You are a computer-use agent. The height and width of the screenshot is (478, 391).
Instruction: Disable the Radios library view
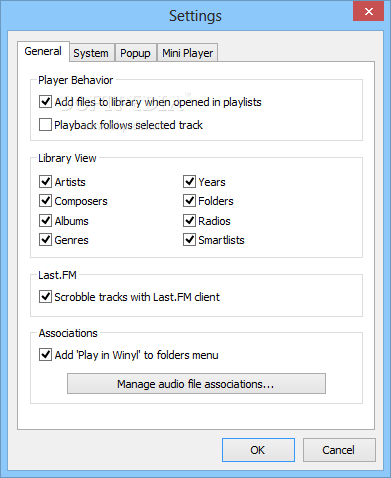pyautogui.click(x=189, y=221)
